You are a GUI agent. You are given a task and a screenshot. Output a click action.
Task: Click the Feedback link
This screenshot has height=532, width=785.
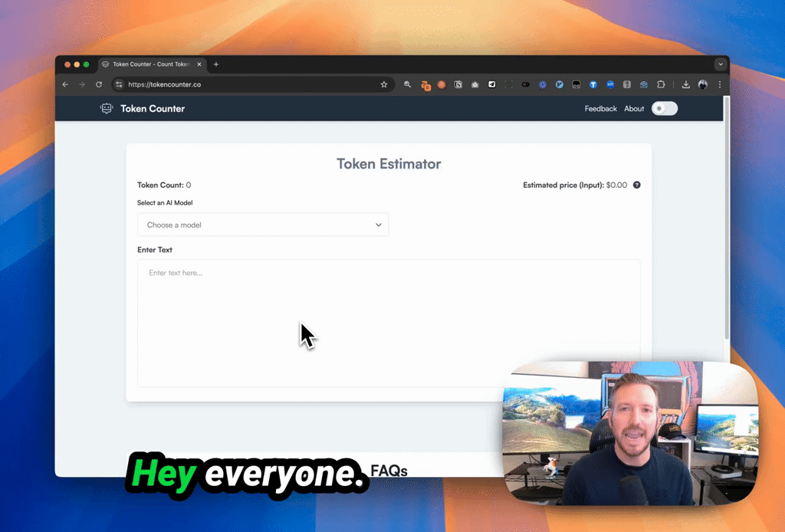(x=600, y=108)
